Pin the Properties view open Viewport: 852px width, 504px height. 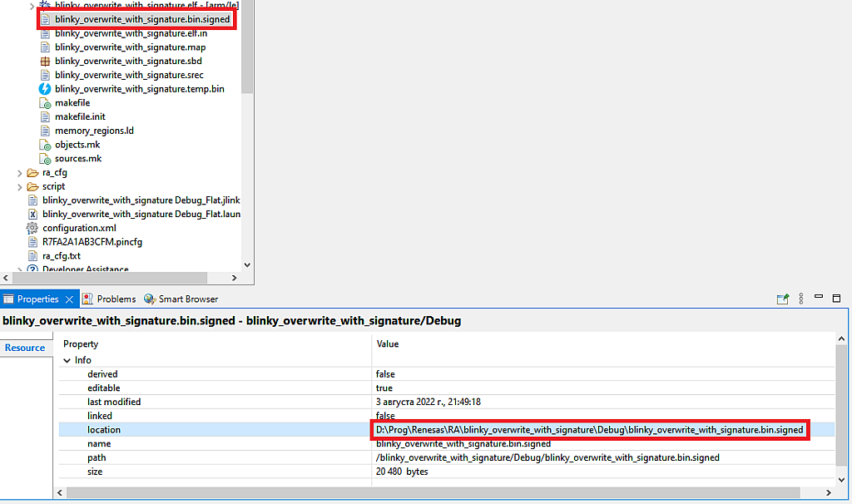(x=782, y=299)
